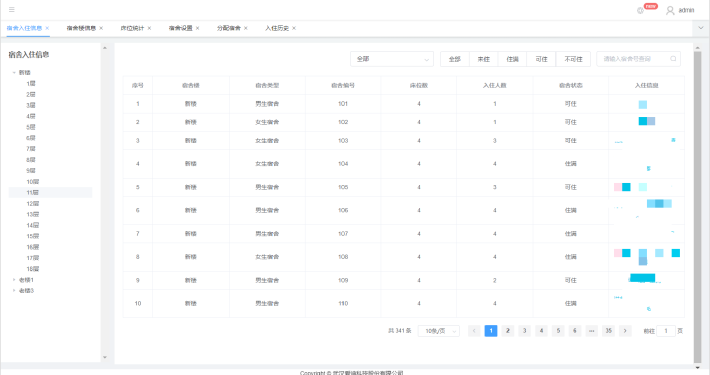Select 10层 in the building tree

click(x=33, y=182)
